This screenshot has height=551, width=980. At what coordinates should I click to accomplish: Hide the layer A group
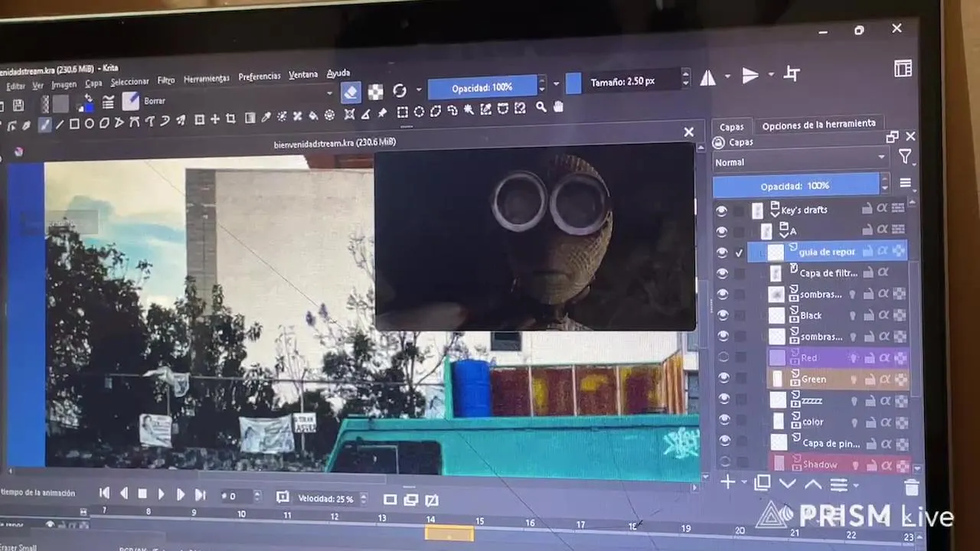[721, 231]
